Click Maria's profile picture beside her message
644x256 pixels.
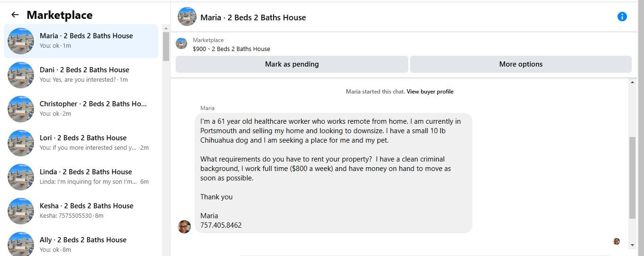(184, 227)
